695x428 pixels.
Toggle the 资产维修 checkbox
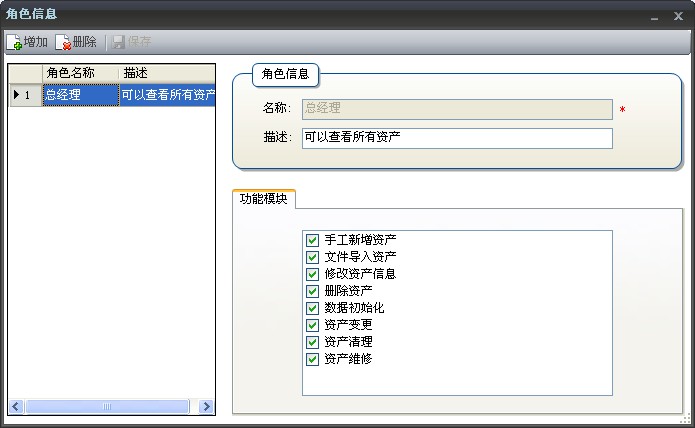tap(312, 359)
